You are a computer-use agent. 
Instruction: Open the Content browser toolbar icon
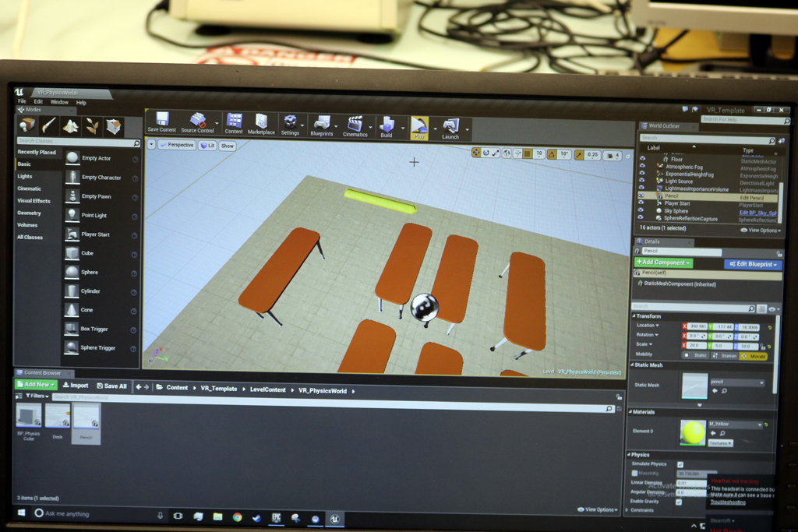point(234,121)
